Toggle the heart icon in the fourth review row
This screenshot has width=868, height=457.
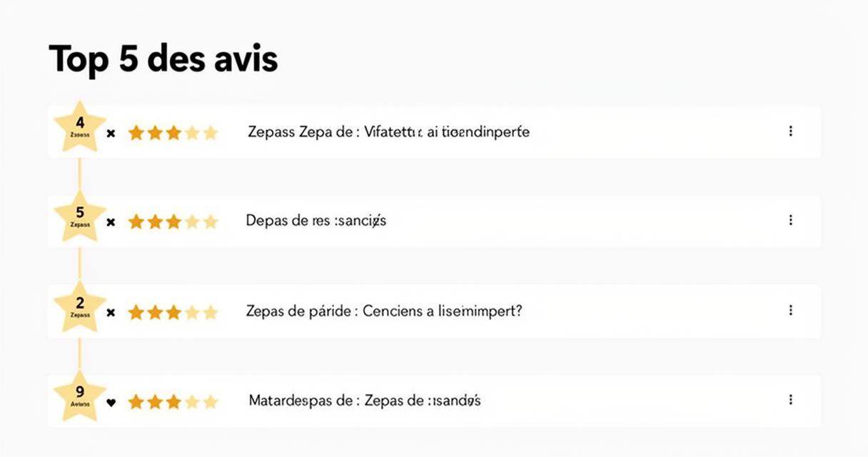pyautogui.click(x=111, y=402)
